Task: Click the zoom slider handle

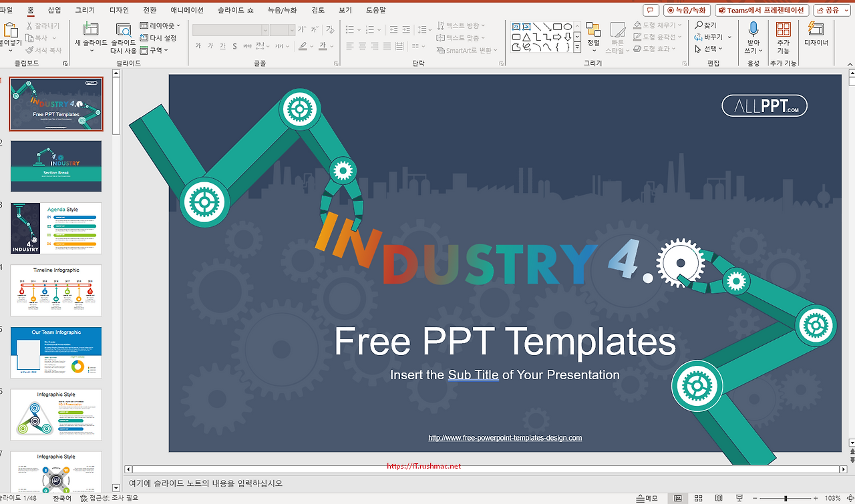Action: [785, 499]
